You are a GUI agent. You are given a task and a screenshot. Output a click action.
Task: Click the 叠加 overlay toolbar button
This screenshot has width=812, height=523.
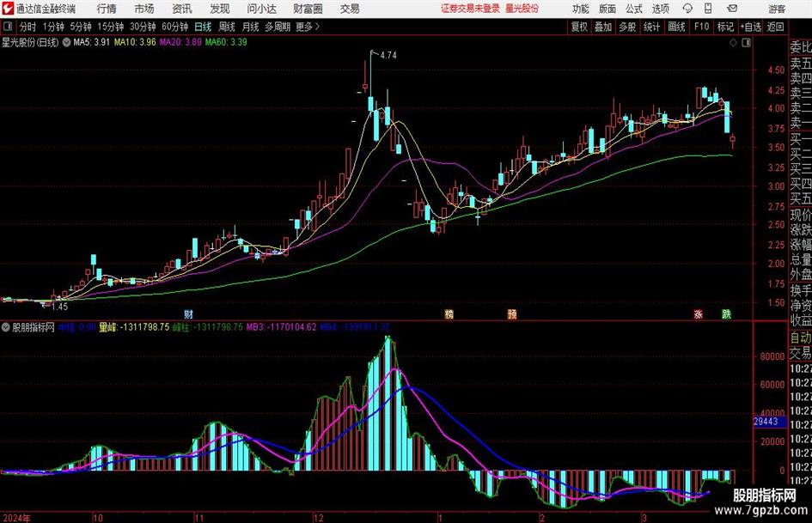point(603,27)
